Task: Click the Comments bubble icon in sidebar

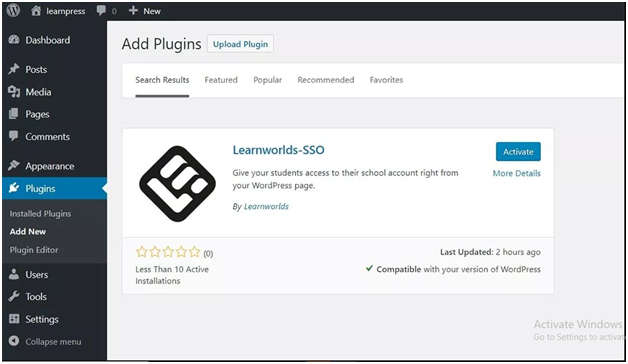Action: [14, 136]
